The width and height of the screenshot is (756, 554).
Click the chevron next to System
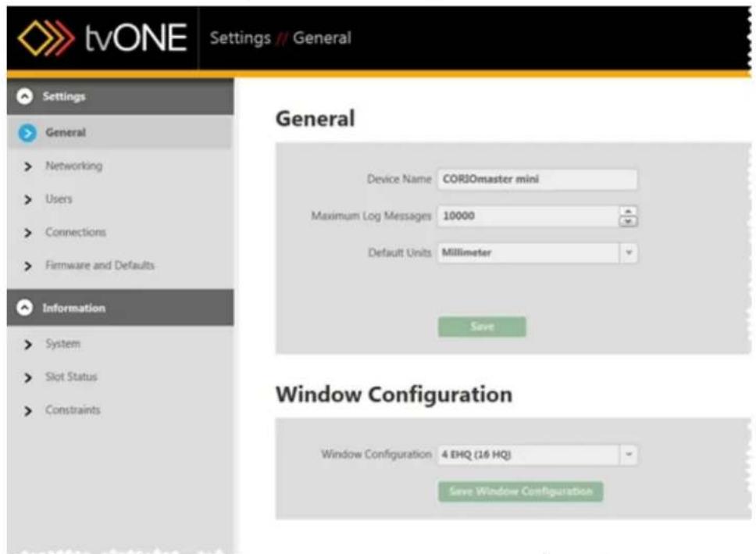tap(28, 345)
